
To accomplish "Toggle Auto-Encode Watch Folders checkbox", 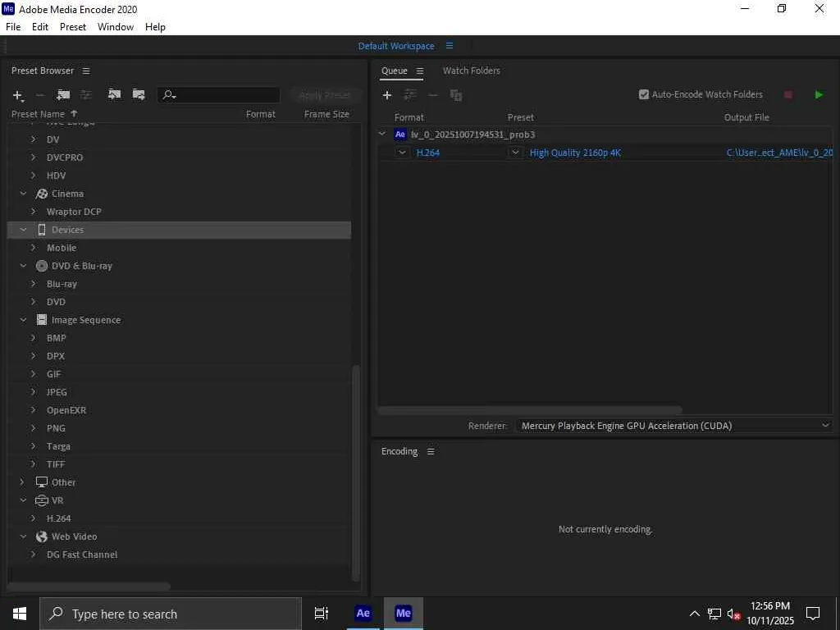I will (644, 95).
